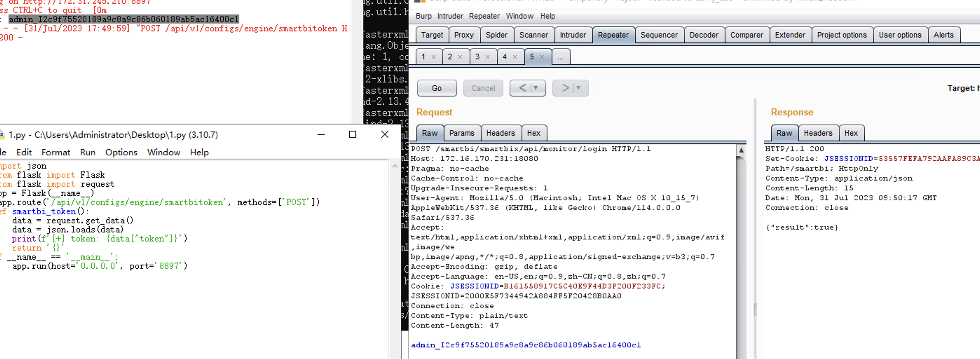This screenshot has width=980, height=359.
Task: Open the Alerts tab
Action: [944, 35]
